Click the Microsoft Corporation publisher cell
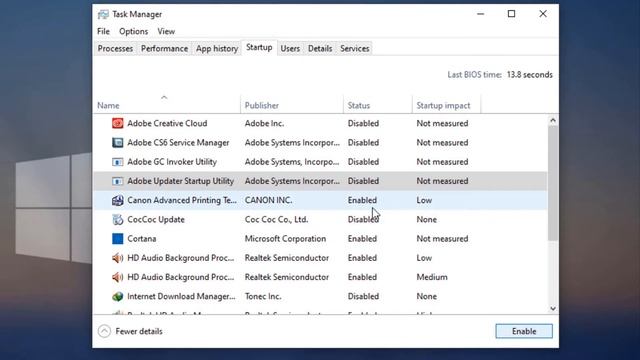The width and height of the screenshot is (640, 360). pos(285,239)
